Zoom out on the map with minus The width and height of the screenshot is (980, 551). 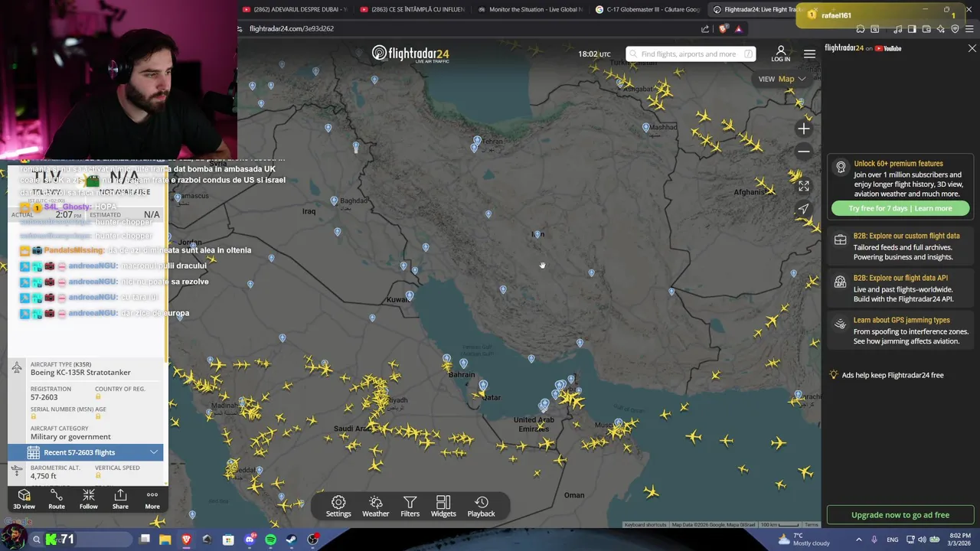click(x=803, y=152)
